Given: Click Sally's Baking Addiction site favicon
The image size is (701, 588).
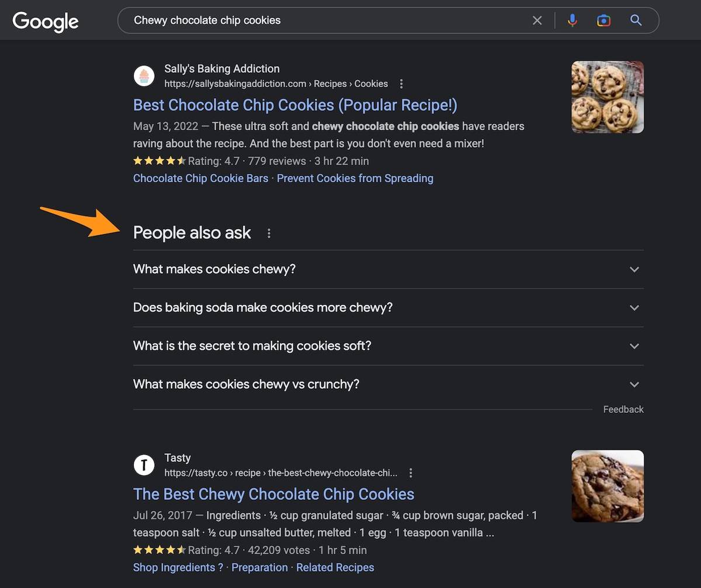Looking at the screenshot, I should 144,76.
